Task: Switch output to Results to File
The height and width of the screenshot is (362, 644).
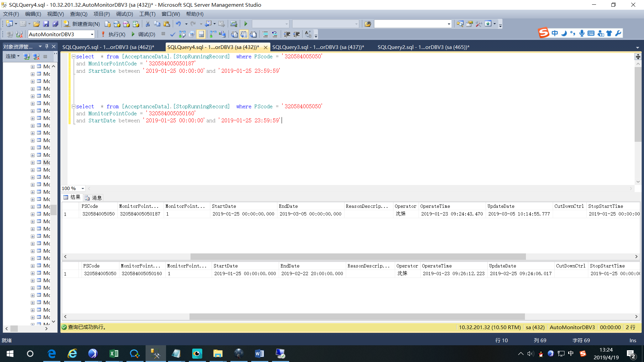Action: (x=253, y=34)
